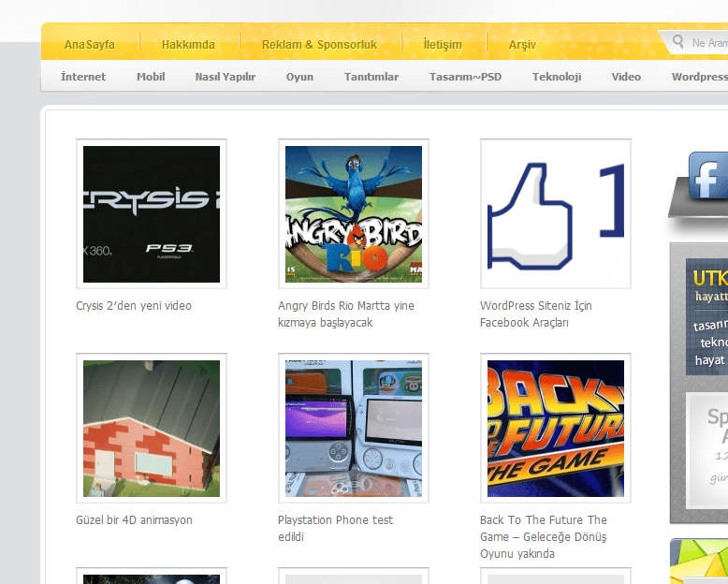Open 'Güzel bir 4D animasyon' link

click(134, 520)
